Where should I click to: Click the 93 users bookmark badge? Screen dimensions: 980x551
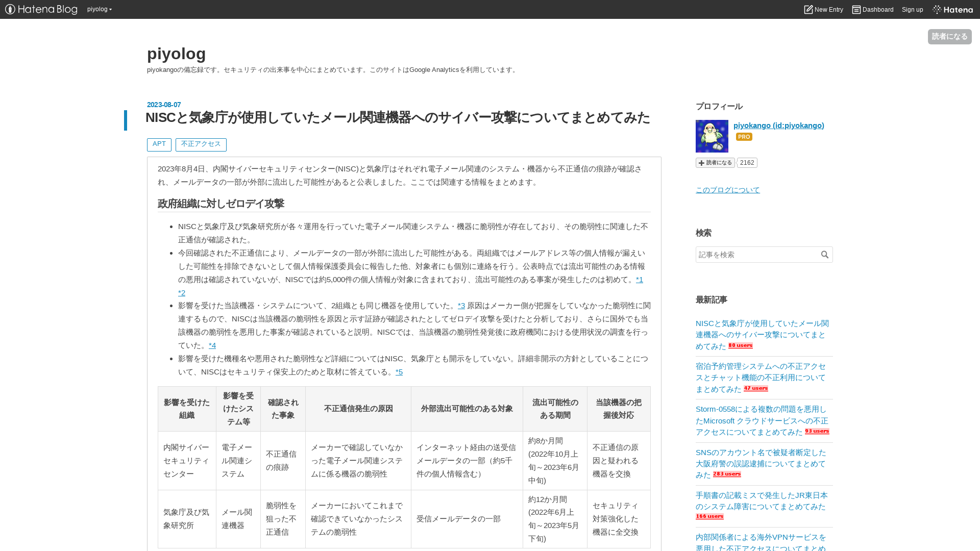pos(817,432)
